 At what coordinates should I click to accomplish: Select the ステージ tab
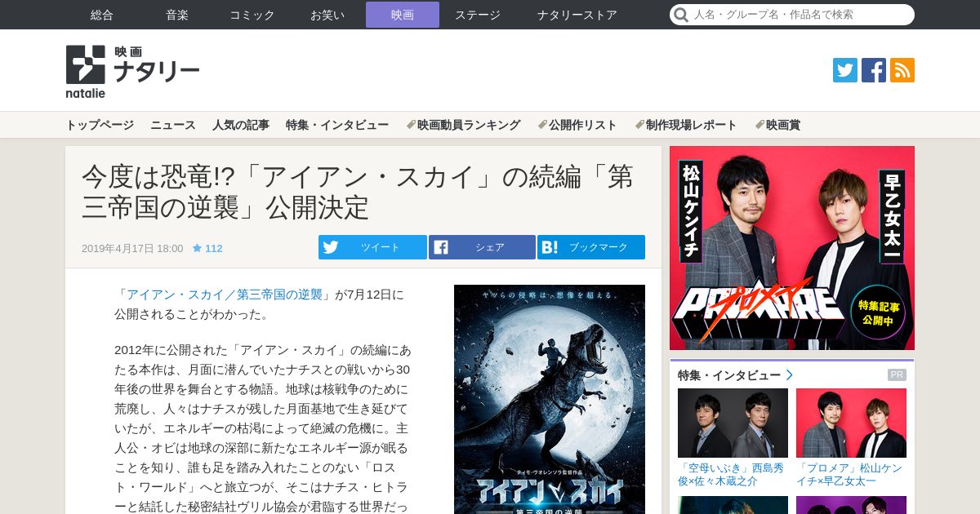pyautogui.click(x=478, y=15)
